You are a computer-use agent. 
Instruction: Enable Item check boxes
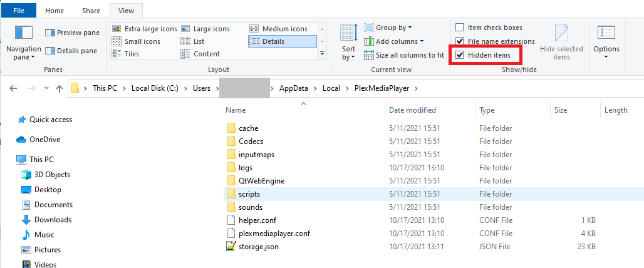tap(460, 28)
